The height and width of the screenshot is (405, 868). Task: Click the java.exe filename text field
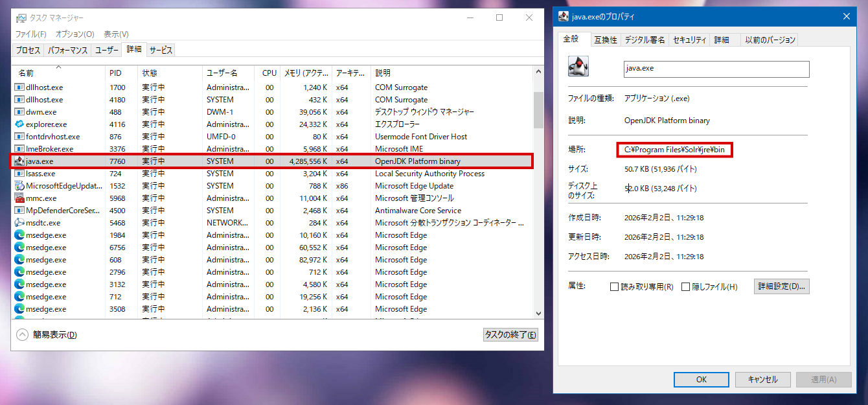pyautogui.click(x=716, y=69)
